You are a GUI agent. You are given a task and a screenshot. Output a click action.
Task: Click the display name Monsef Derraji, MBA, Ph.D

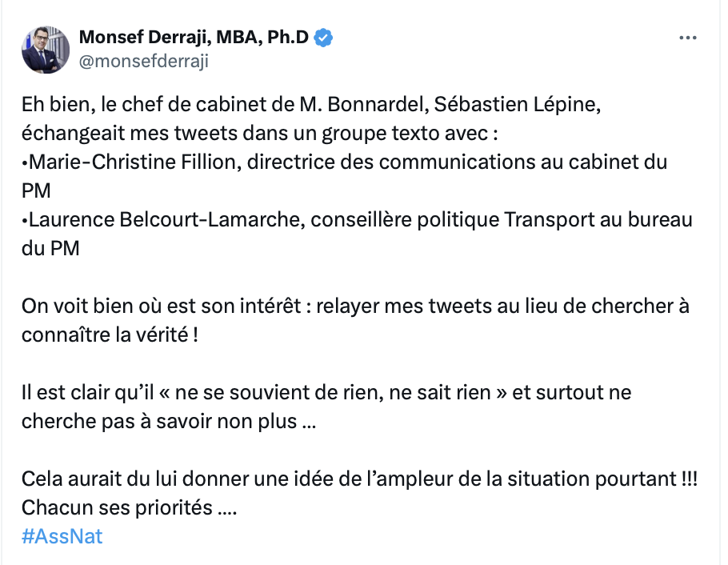click(x=194, y=37)
